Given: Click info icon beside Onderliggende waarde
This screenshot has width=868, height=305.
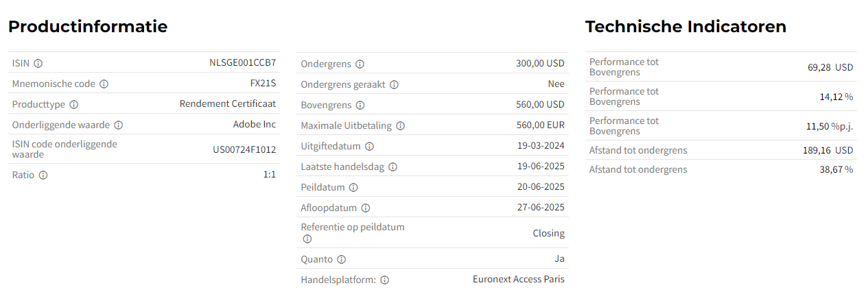Looking at the screenshot, I should coord(119,125).
